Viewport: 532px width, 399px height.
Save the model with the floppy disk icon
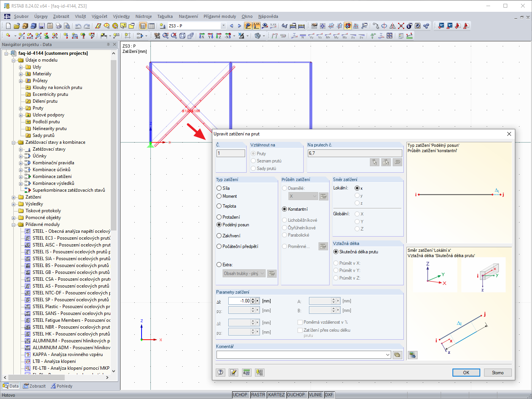tap(41, 26)
